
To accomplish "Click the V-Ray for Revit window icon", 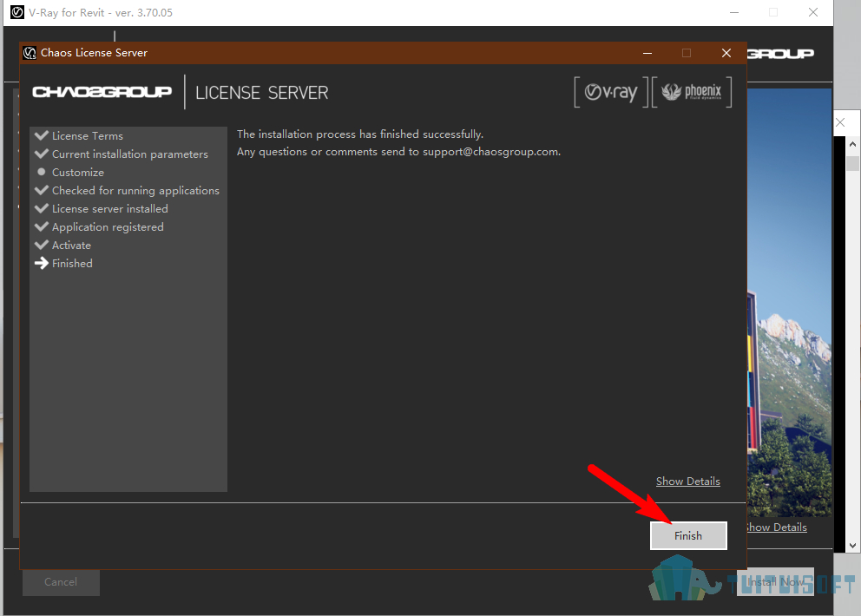I will point(17,12).
